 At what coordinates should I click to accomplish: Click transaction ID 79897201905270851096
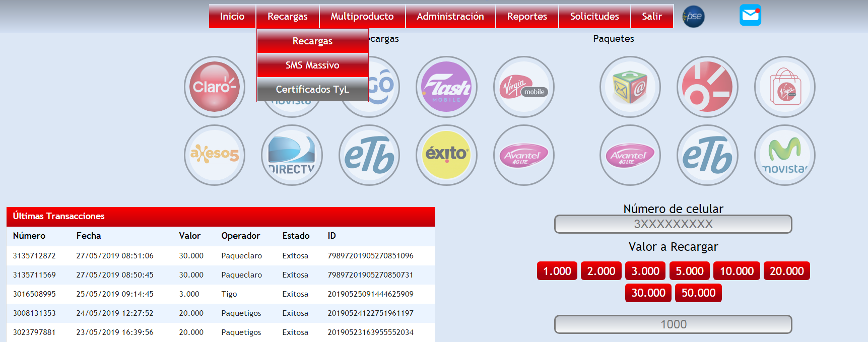click(371, 256)
